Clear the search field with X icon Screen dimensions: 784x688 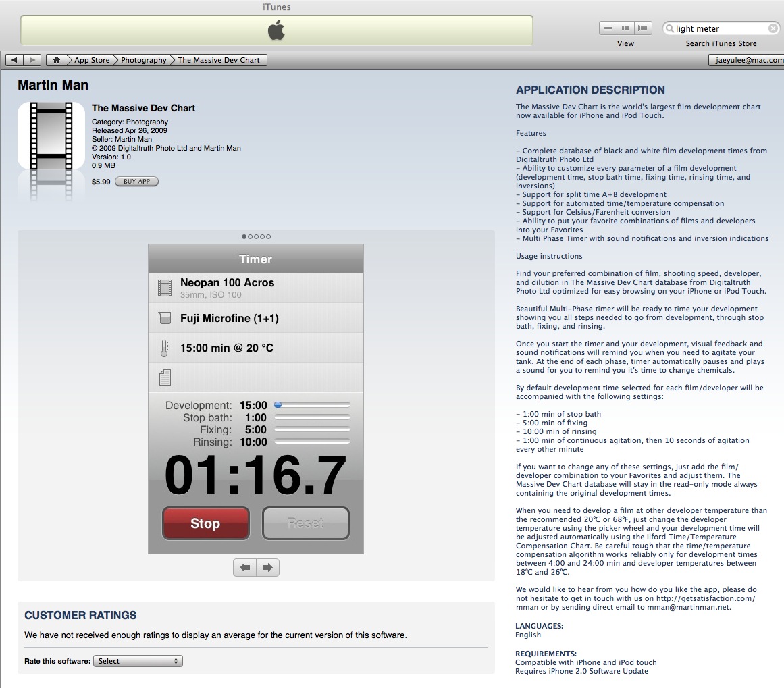pos(773,28)
